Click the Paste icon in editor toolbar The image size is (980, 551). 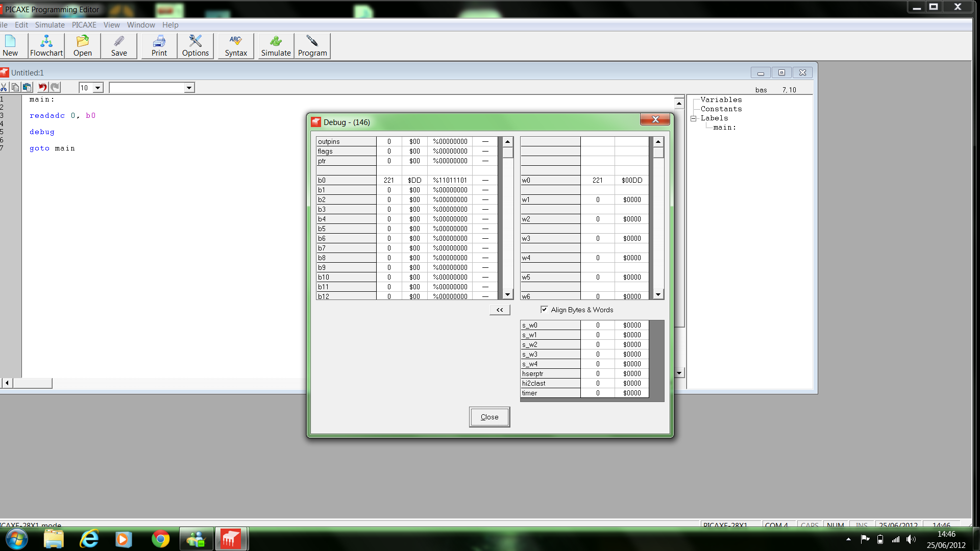click(27, 88)
